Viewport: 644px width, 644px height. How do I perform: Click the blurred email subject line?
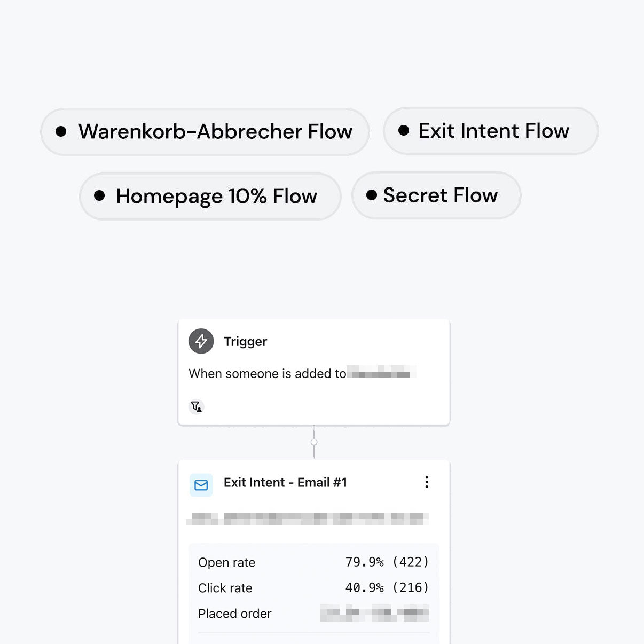308,519
